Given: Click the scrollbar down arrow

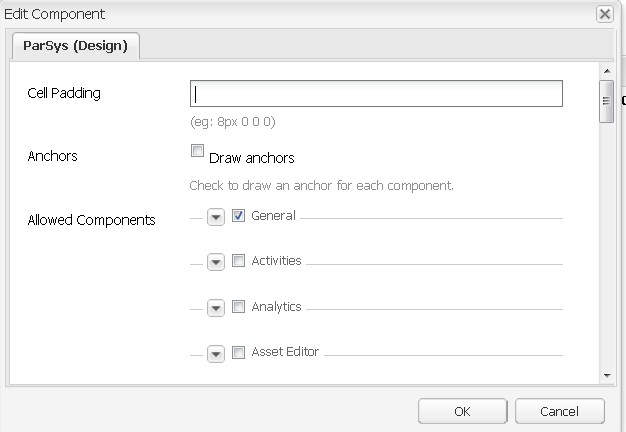Looking at the screenshot, I should tap(606, 375).
